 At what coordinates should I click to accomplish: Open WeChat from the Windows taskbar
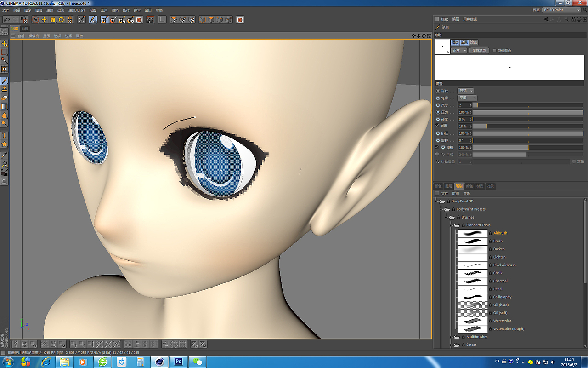(x=198, y=362)
